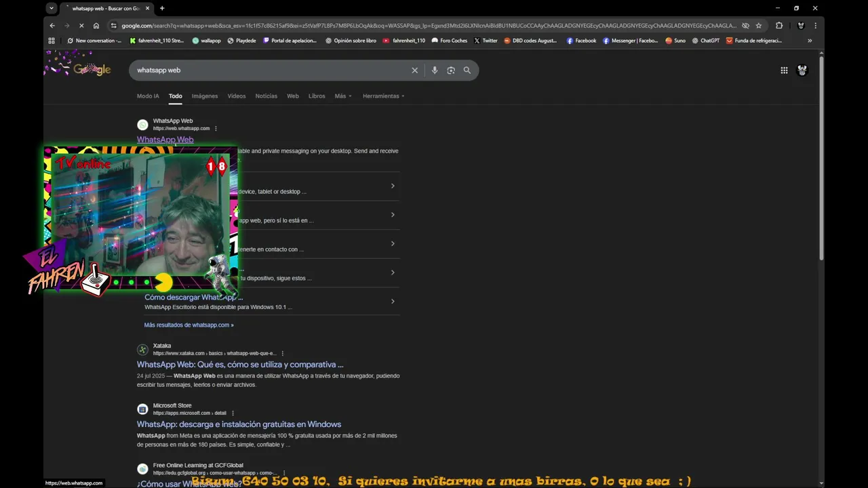Select the Todo results tab

pos(176,96)
